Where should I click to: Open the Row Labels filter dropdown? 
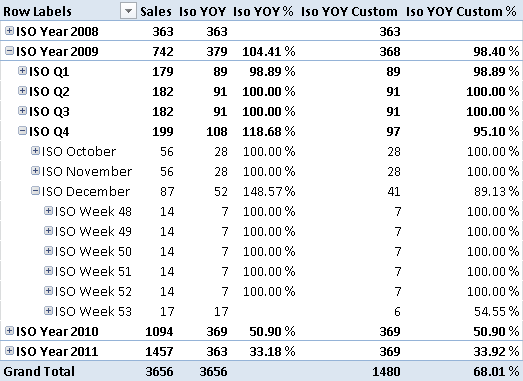128,12
